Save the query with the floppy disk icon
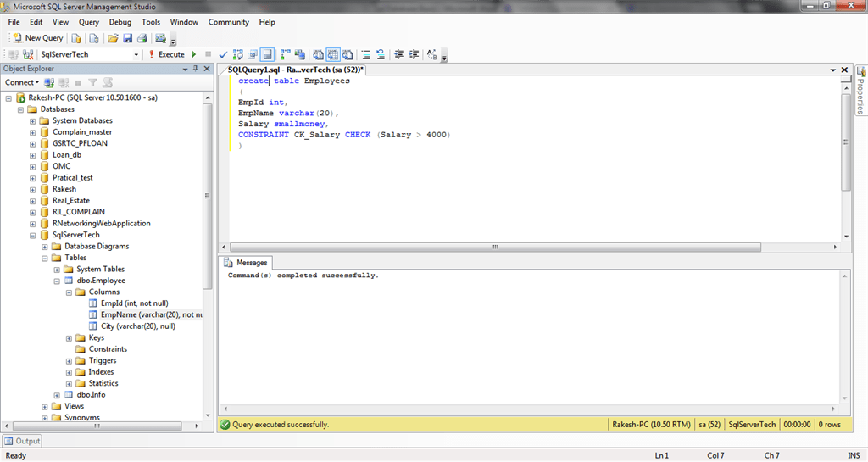The width and height of the screenshot is (868, 462). tap(127, 38)
